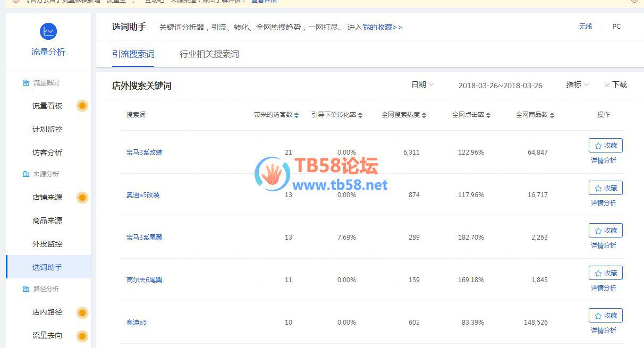Screen dimensions: 644x348
Task: Click the 来源分析 section icon
Action: pos(26,174)
